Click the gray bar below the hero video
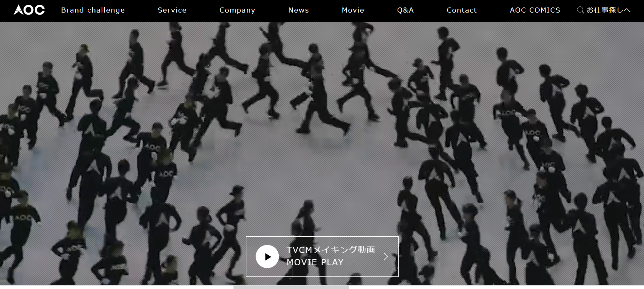The height and width of the screenshot is (289, 644). [x=291, y=287]
